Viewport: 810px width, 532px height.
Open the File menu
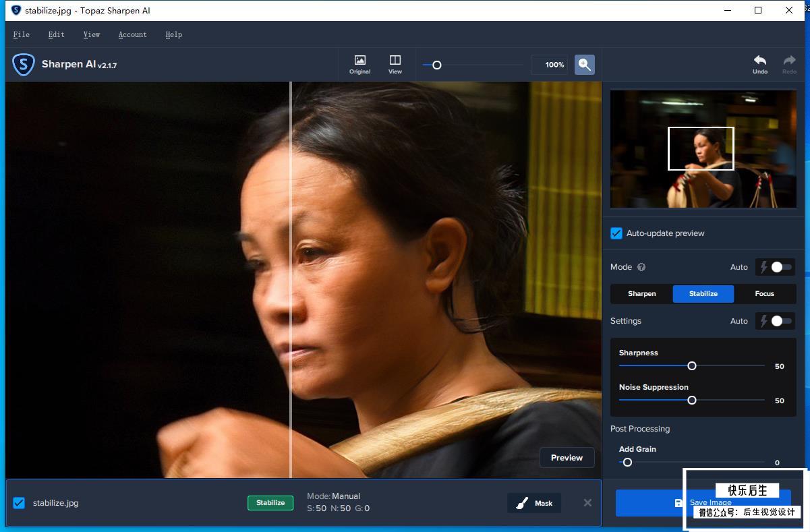pos(22,34)
